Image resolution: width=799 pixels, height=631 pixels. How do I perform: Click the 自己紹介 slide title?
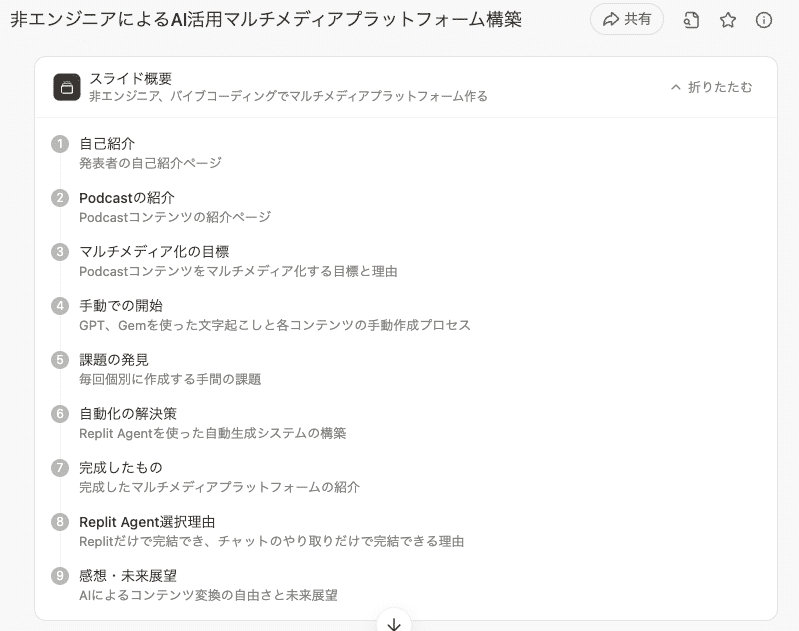coord(107,144)
